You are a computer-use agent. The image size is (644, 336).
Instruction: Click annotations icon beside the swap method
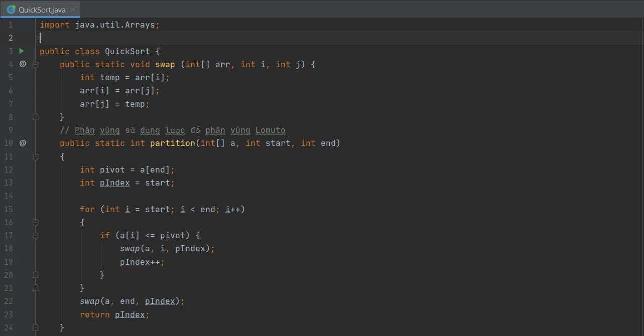pyautogui.click(x=23, y=64)
